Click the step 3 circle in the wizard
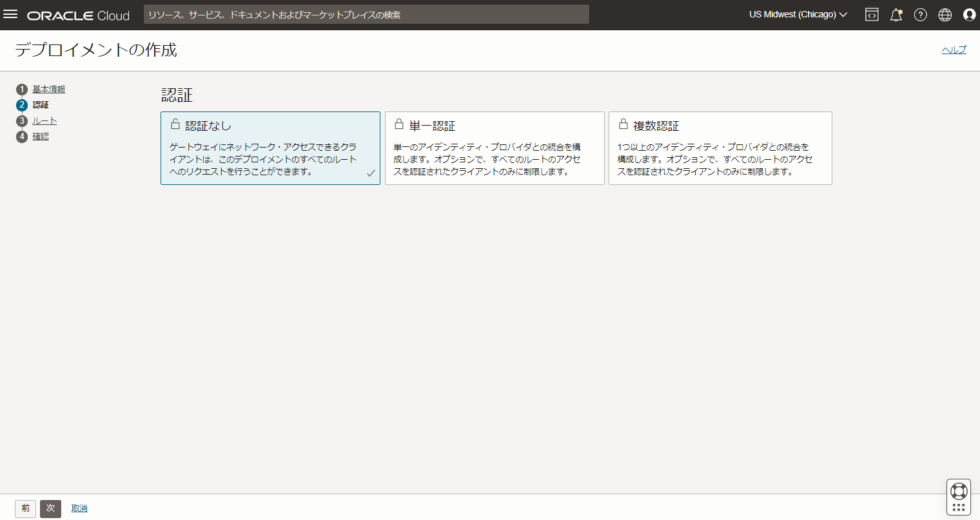This screenshot has height=520, width=980. 22,121
